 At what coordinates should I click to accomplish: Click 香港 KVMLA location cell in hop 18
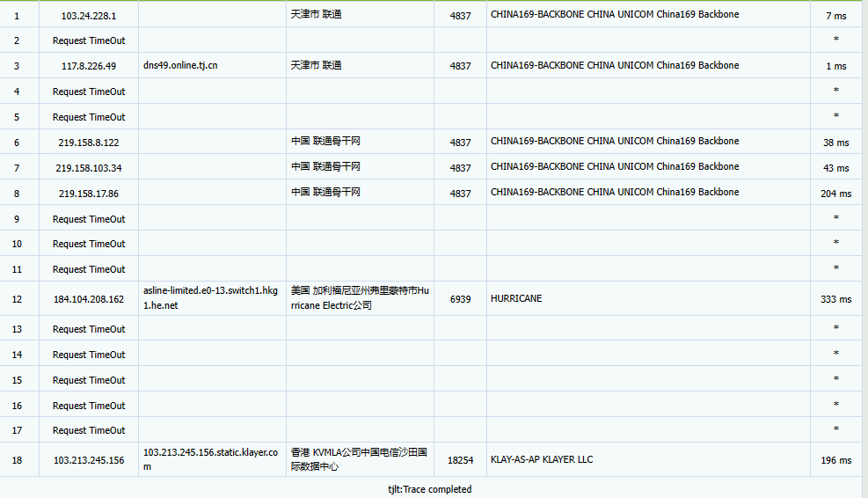pyautogui.click(x=359, y=459)
